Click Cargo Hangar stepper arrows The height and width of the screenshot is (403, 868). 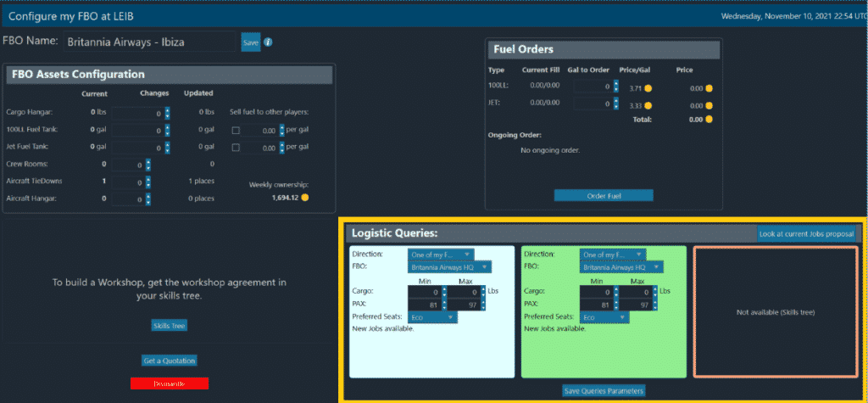point(167,113)
